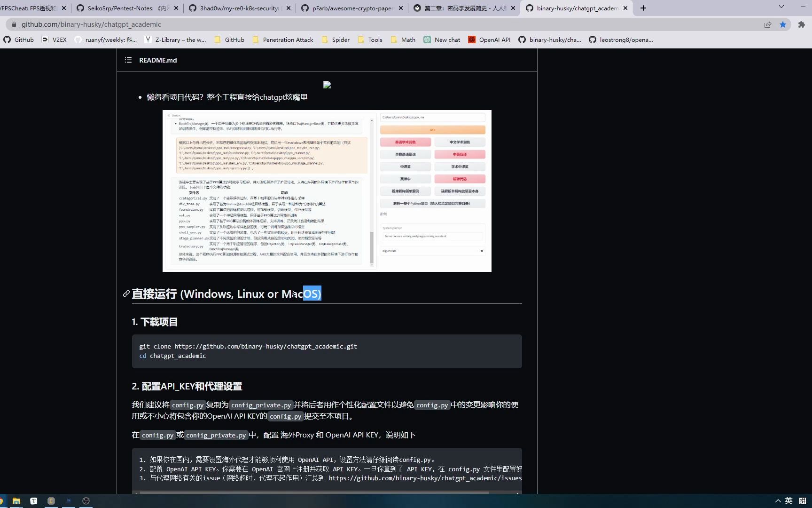Open File Explorer from the taskbar
Image resolution: width=812 pixels, height=508 pixels.
(16, 500)
